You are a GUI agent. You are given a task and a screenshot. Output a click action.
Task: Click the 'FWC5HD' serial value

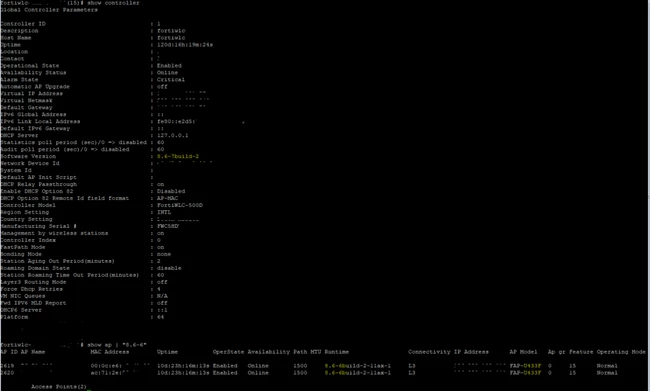point(168,226)
